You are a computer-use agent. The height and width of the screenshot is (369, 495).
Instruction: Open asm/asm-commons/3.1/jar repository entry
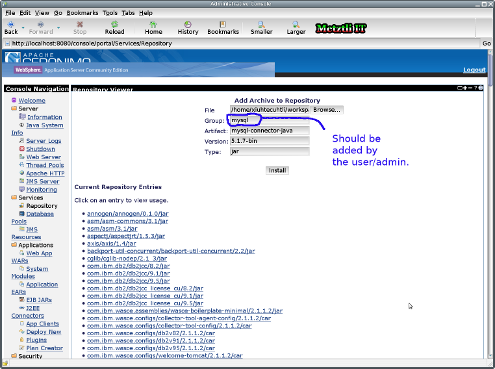coord(127,221)
